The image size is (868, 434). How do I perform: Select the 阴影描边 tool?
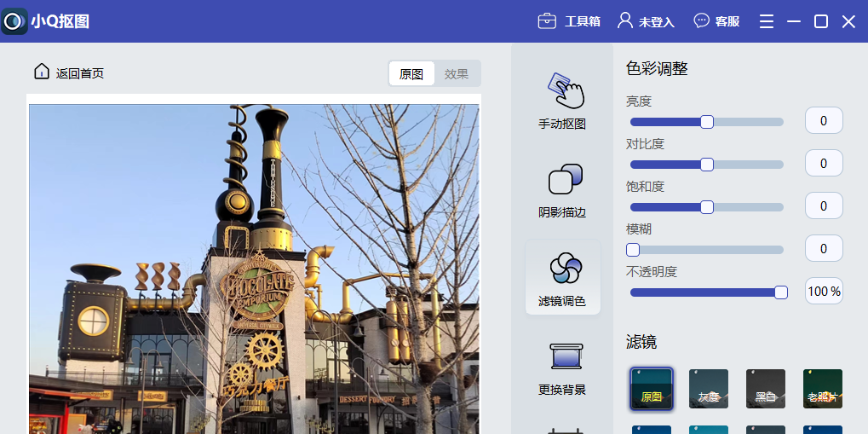(562, 190)
